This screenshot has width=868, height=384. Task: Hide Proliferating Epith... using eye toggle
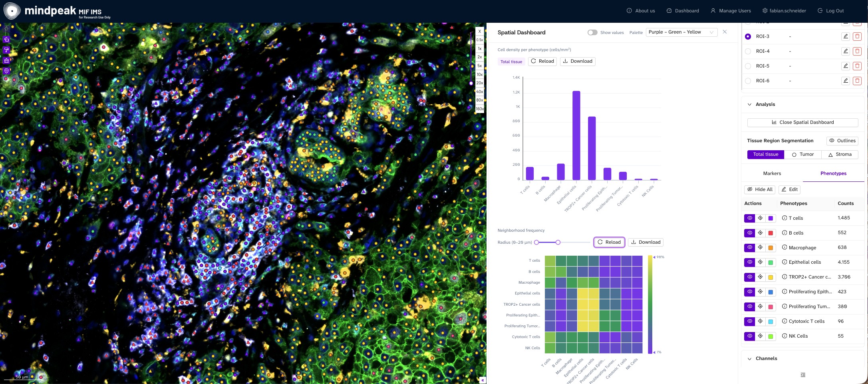coord(749,292)
